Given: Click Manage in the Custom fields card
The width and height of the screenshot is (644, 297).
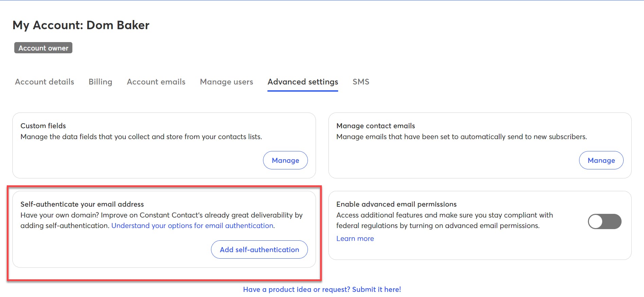Looking at the screenshot, I should pos(285,160).
